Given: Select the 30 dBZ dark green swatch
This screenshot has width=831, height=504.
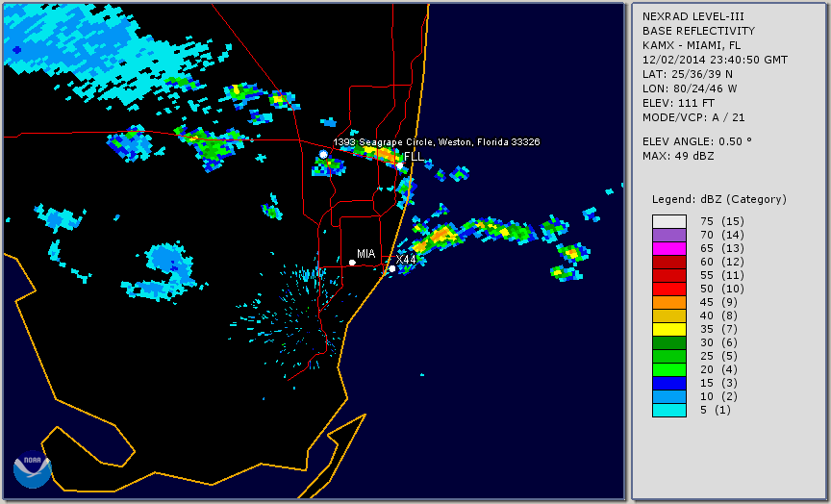Looking at the screenshot, I should tap(669, 342).
